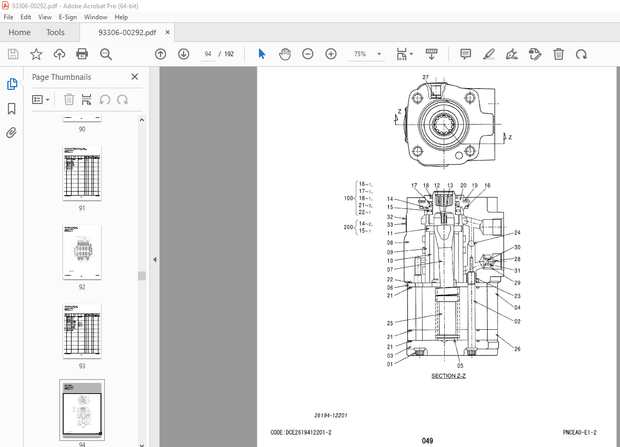The width and height of the screenshot is (620, 447).
Task: Select page 92 thumbnail
Action: pyautogui.click(x=82, y=251)
